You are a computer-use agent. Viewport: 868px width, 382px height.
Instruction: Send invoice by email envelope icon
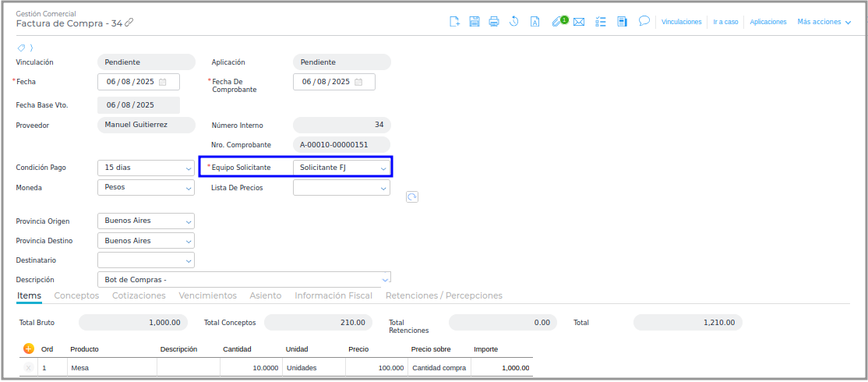pyautogui.click(x=579, y=22)
